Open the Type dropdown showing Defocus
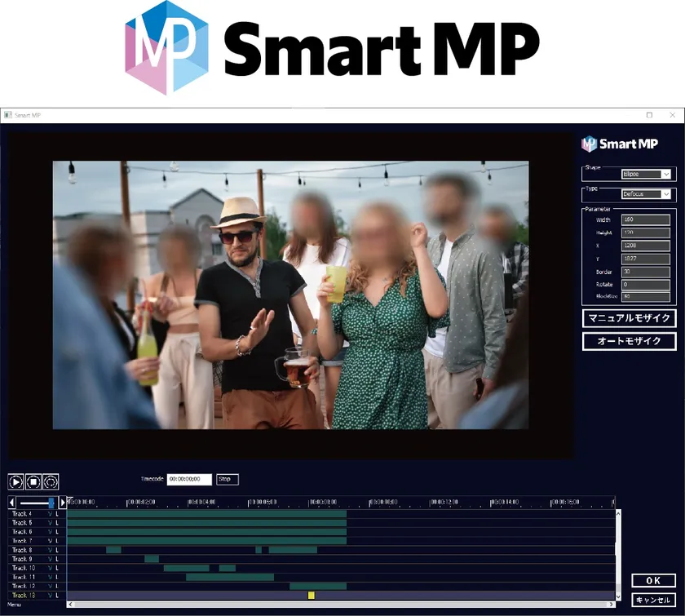The height and width of the screenshot is (616, 685). [x=646, y=194]
